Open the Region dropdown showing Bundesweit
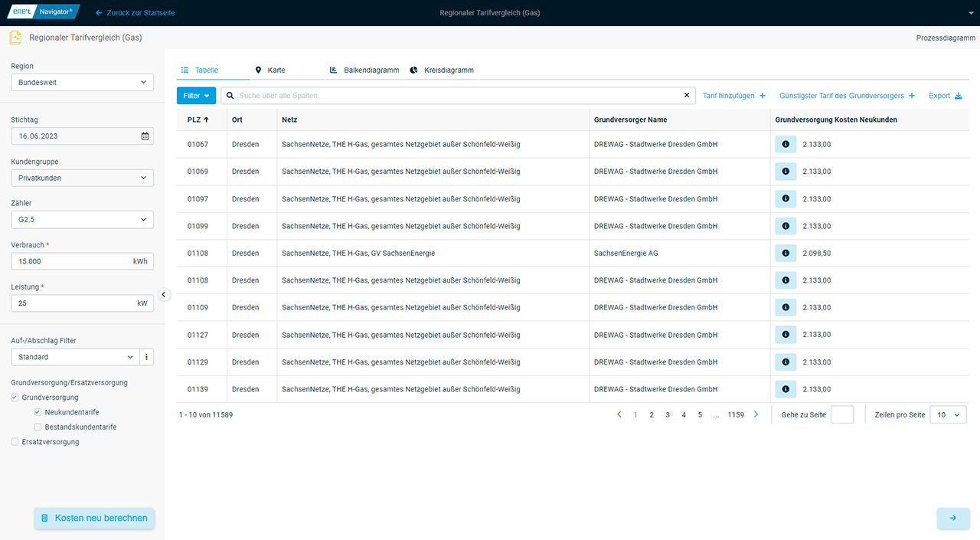 [82, 82]
